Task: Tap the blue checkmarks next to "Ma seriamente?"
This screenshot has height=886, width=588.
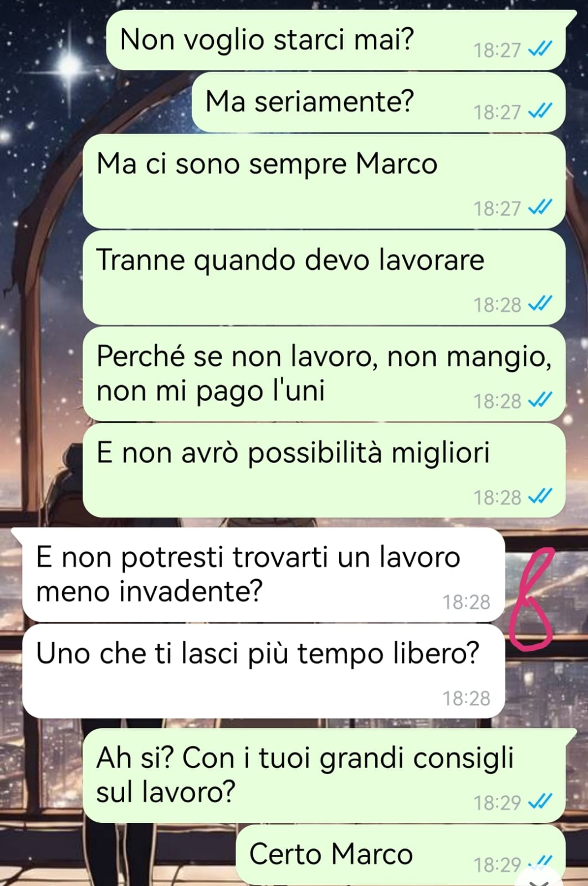Action: point(540,112)
